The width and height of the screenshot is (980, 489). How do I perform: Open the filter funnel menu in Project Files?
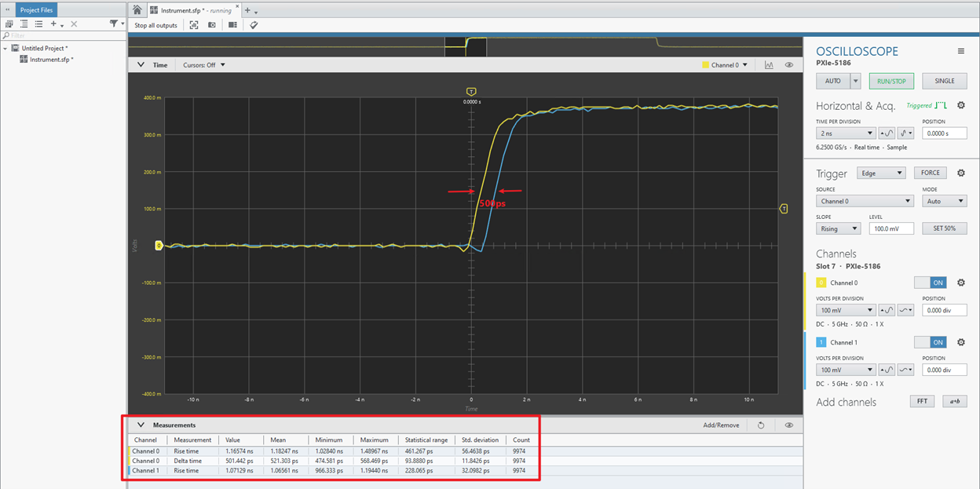point(116,24)
